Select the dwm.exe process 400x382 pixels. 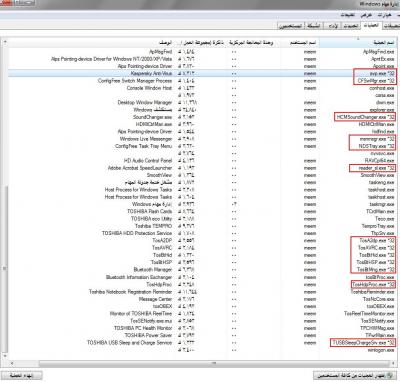point(385,103)
